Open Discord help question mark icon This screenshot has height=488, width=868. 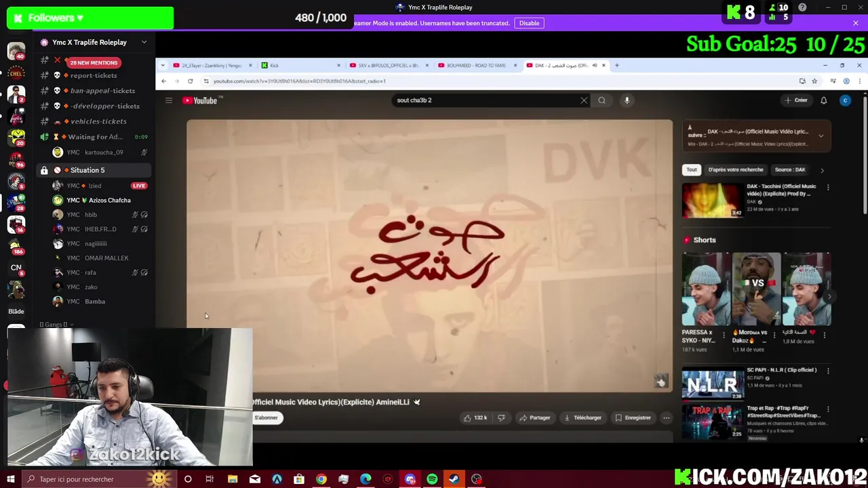point(802,7)
